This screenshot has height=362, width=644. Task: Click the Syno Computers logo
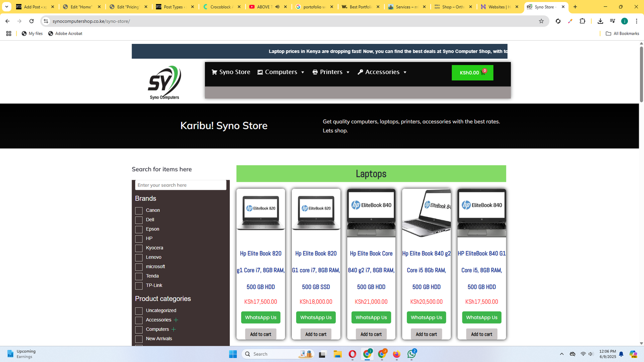click(165, 82)
